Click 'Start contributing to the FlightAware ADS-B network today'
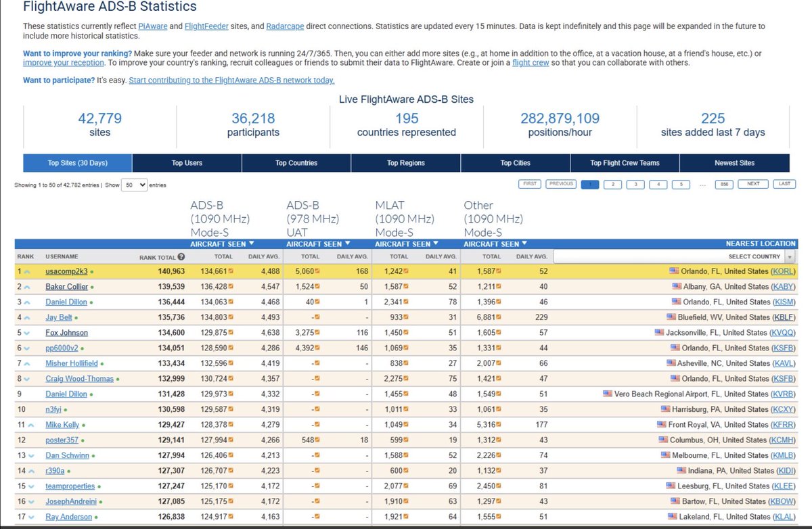This screenshot has width=812, height=529. 231,80
